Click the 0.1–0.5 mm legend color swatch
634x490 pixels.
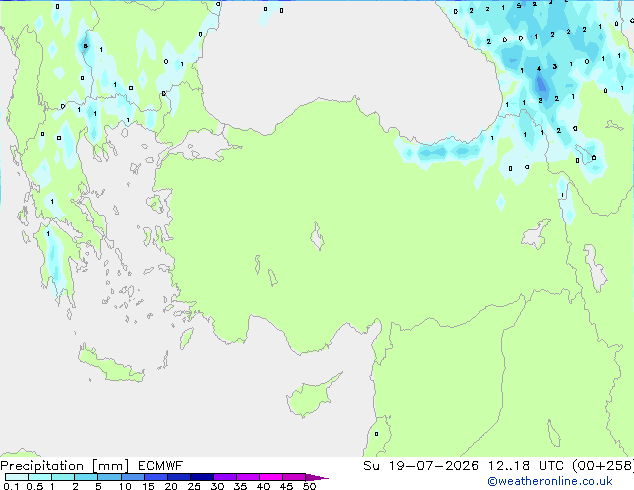coord(17,477)
